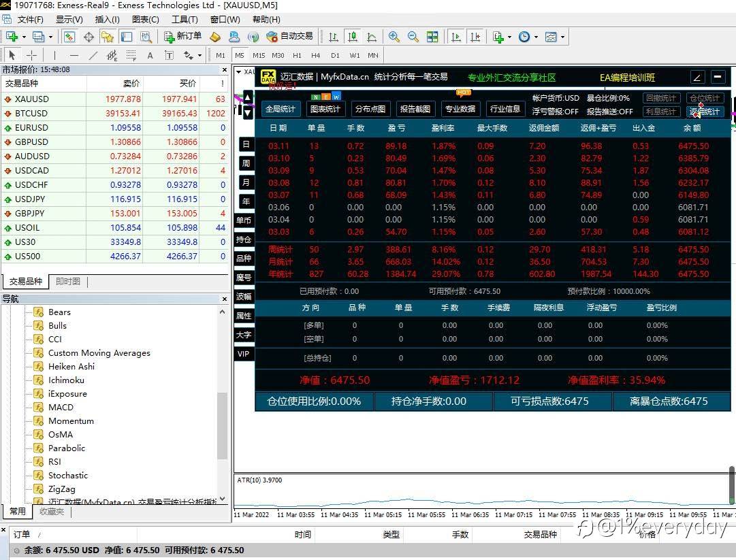736x560 pixels.
Task: Toggle the Navigator folder-star icon
Action: coord(108,37)
